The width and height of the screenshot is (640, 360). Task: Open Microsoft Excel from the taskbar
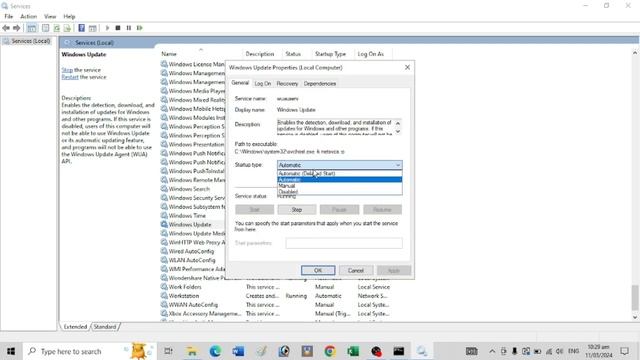[x=353, y=351]
